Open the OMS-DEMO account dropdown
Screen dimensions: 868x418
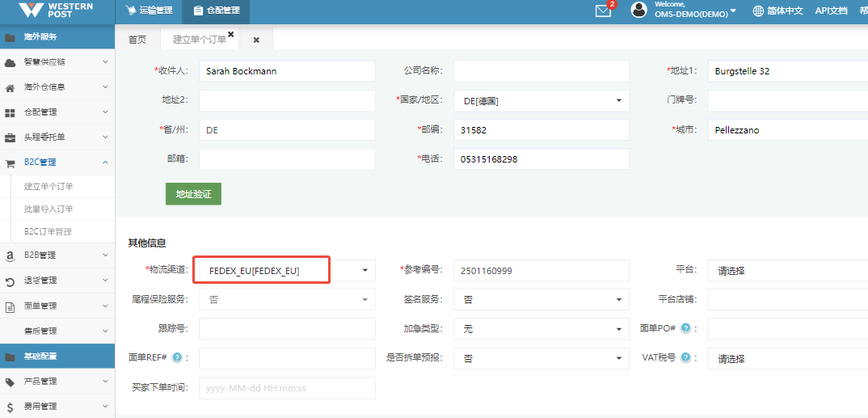click(x=696, y=11)
